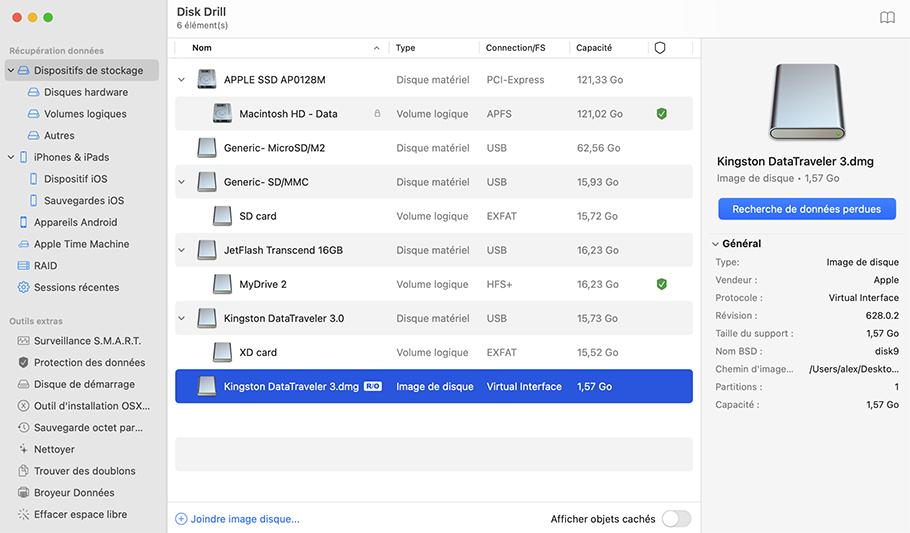Click the green shield on Macintosh HD - Data

pyautogui.click(x=662, y=114)
